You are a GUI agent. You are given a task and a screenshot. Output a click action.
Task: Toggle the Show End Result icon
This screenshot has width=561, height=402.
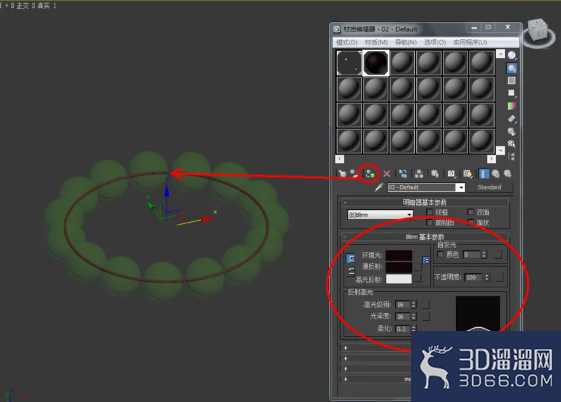(483, 174)
